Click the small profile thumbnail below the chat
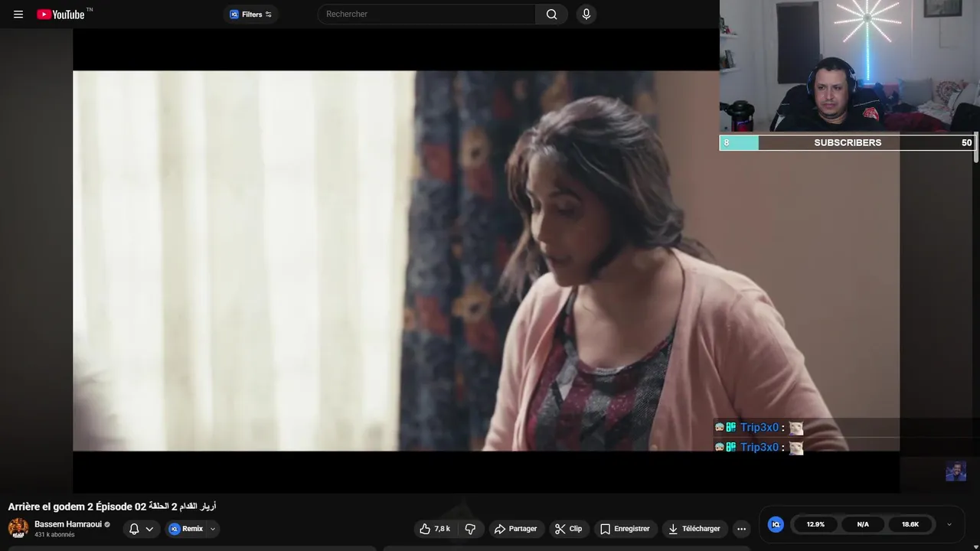Screen dimensions: 980x551 pos(955,471)
